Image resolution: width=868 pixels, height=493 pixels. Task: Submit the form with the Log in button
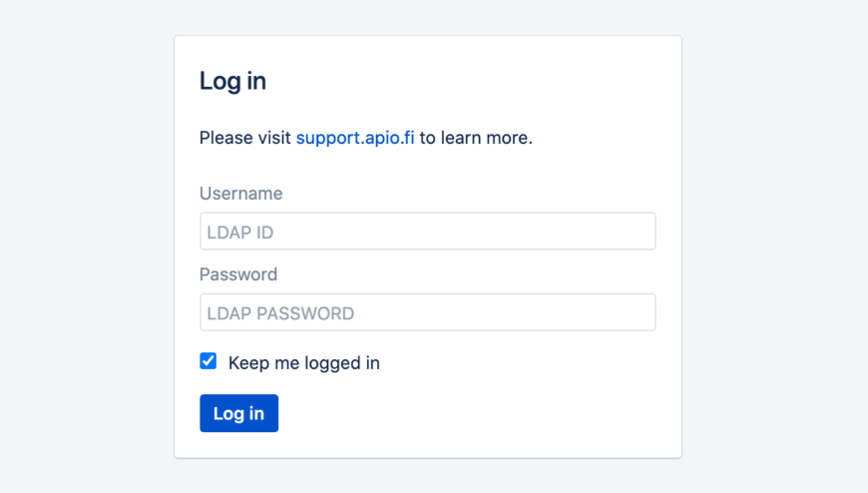238,413
